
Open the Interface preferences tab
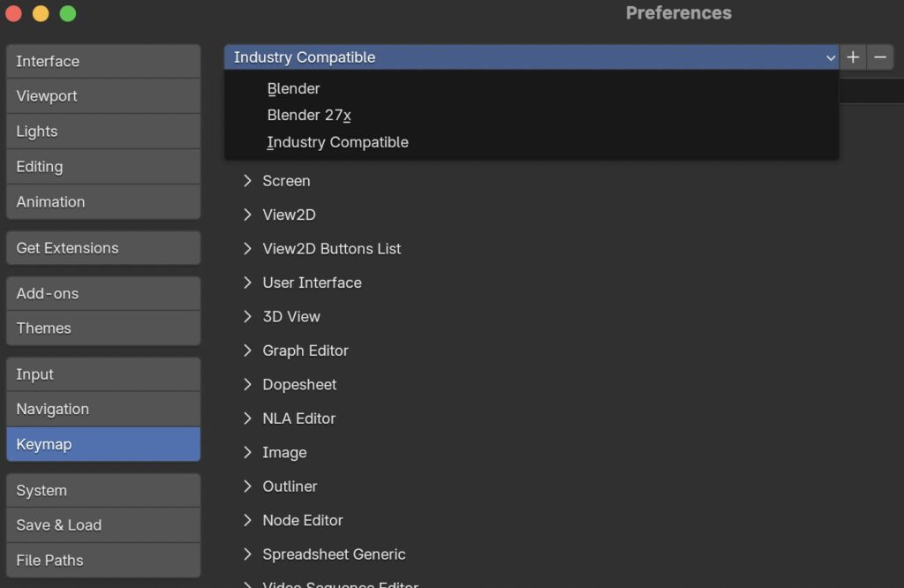[104, 61]
